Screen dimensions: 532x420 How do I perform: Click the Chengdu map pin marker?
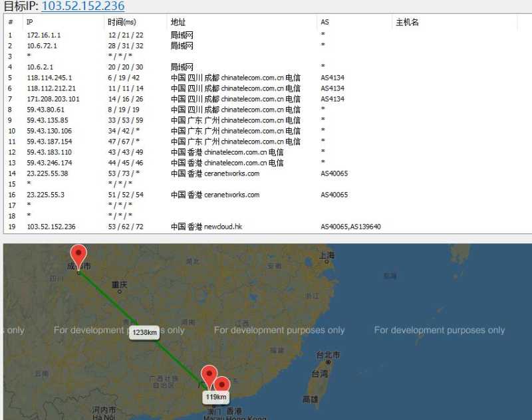[x=78, y=257]
